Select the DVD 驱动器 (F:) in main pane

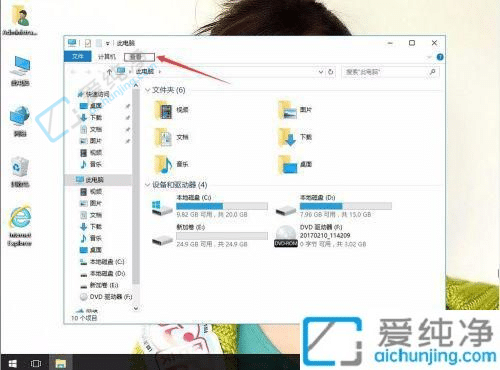(321, 236)
